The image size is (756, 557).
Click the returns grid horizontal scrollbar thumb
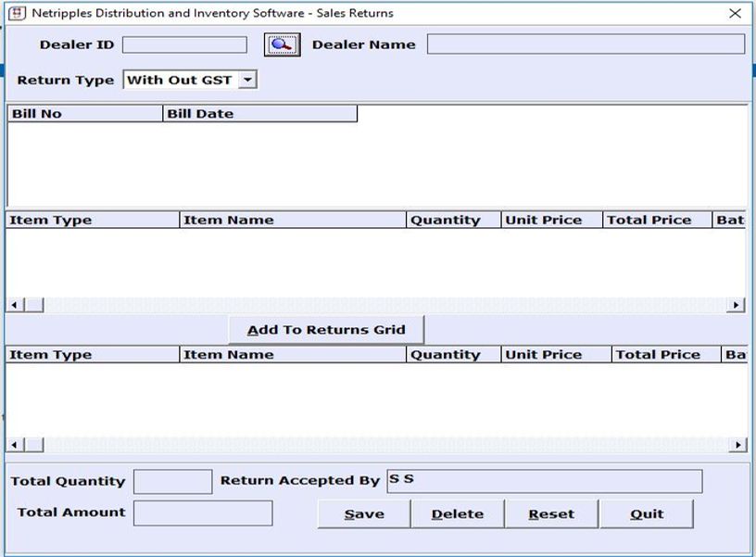pyautogui.click(x=34, y=445)
